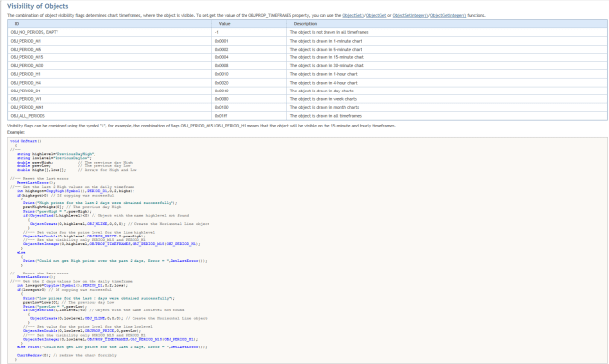The image size is (609, 364).
Task: Open OBJ_HLINE link in highlevel ObjectCreate line
Action: [x=97, y=224]
